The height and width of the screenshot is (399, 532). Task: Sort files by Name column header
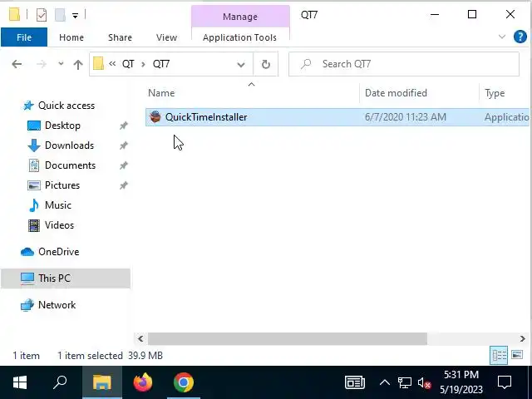(x=161, y=93)
